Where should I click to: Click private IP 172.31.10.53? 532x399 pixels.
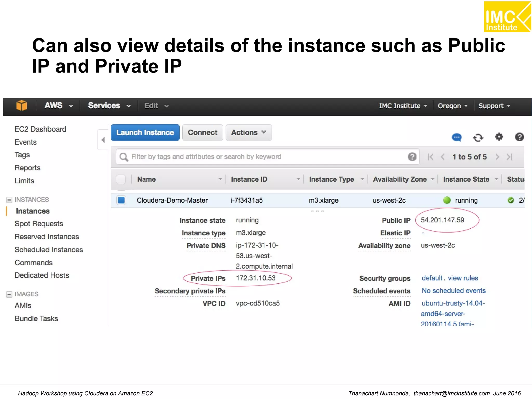pyautogui.click(x=256, y=278)
